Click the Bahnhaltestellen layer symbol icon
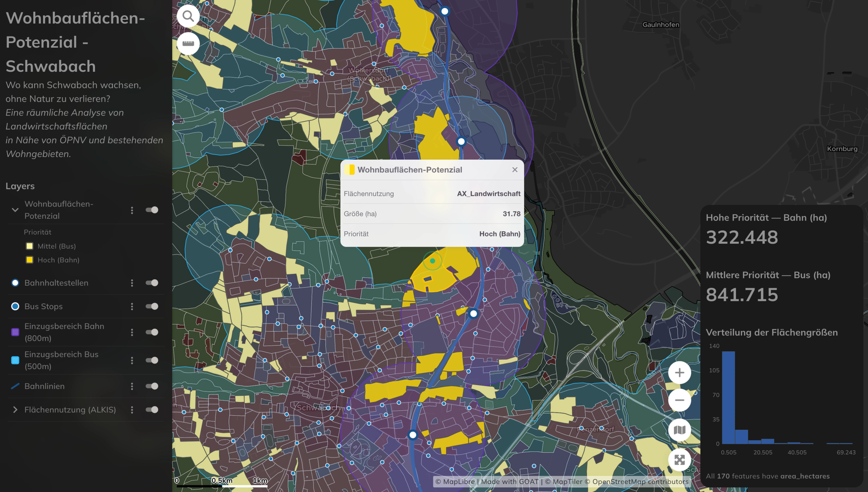 [x=15, y=283]
